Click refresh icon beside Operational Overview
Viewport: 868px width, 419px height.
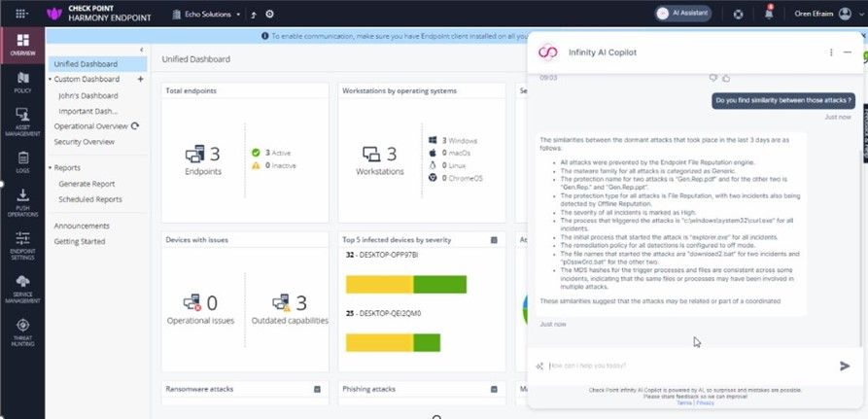(x=135, y=126)
